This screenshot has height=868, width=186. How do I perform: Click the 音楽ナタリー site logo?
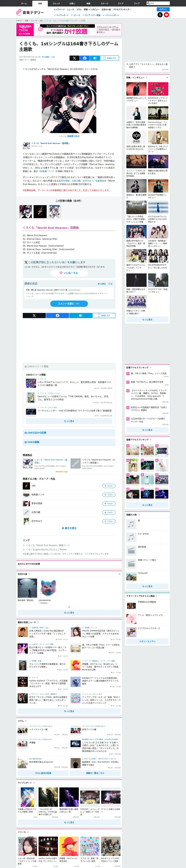[30, 12]
